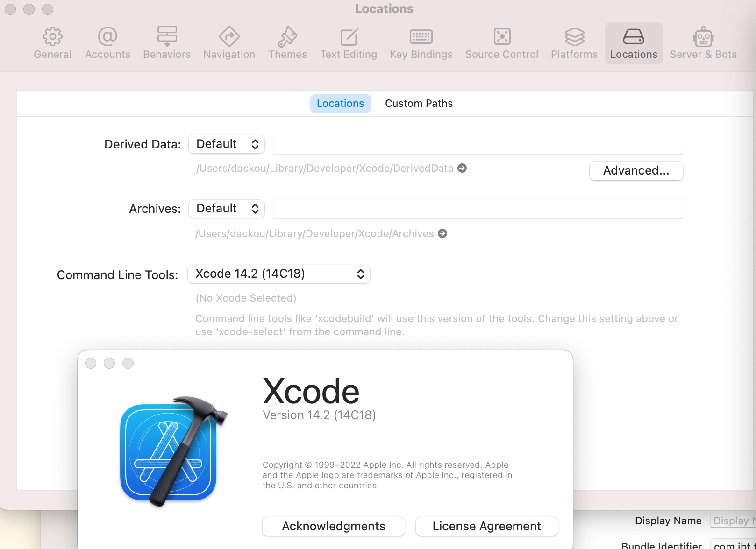756x549 pixels.
Task: Close the About Xcode window
Action: 91,363
